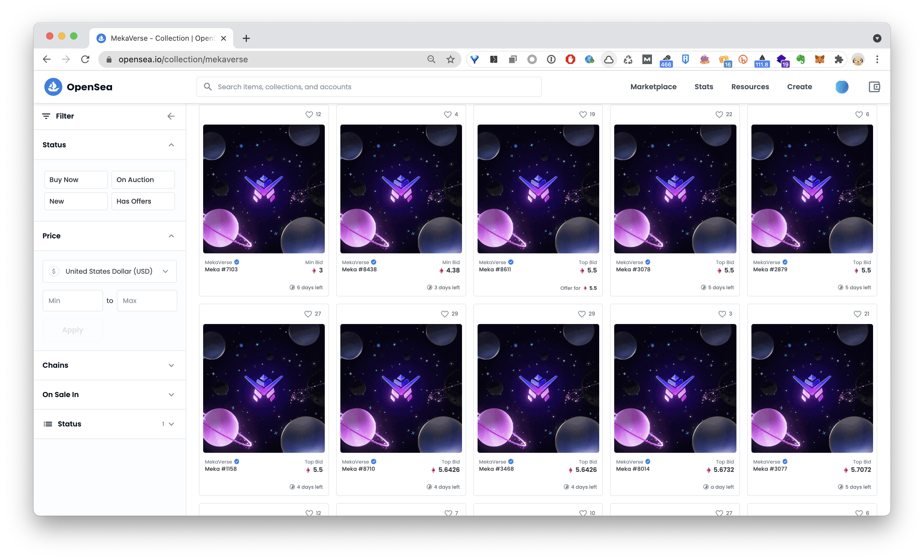Open the Stats menu in the navbar
924x560 pixels.
[x=703, y=87]
